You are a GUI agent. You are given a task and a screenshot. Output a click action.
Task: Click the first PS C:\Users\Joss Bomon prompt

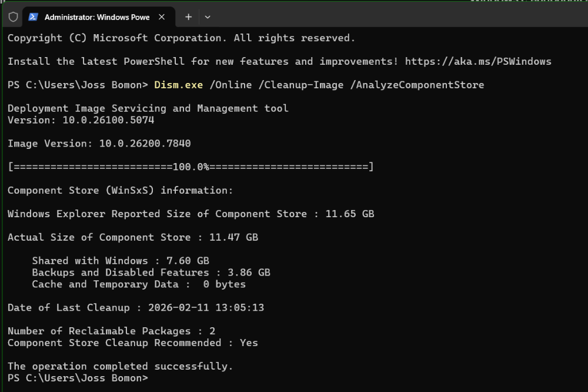(78, 85)
